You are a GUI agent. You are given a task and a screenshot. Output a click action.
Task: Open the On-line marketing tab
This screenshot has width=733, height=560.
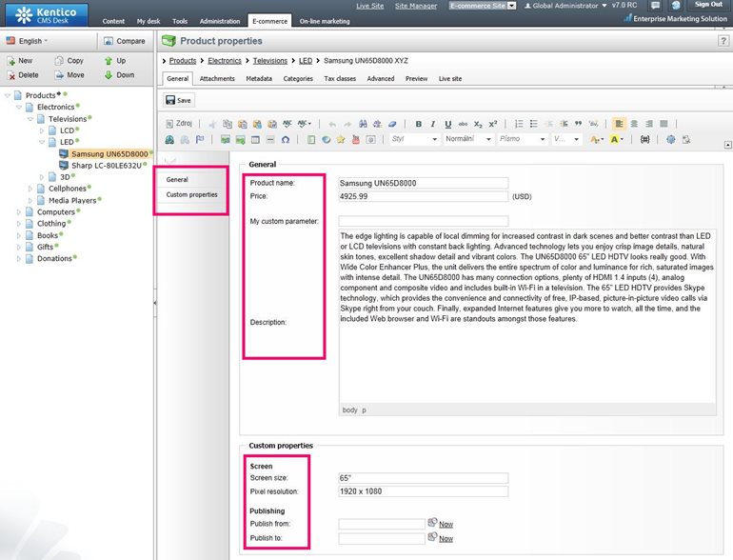click(325, 21)
